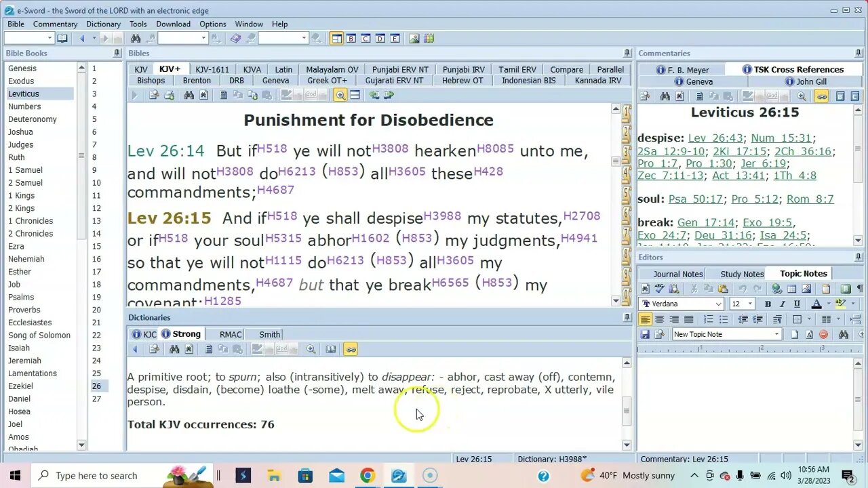868x488 pixels.
Task: Open the highlight color dropdown arrow
Action: (853, 304)
